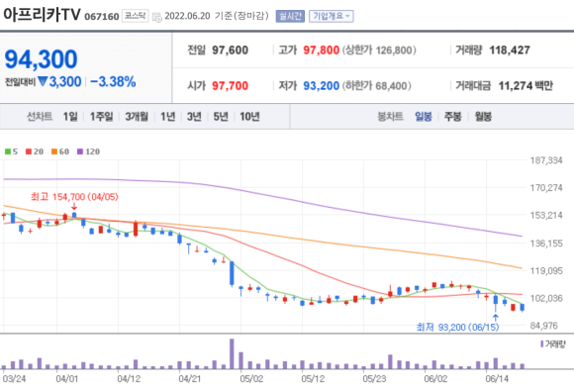Click the blue down-triangle change indicator
This screenshot has width=574, height=392.
pyautogui.click(x=43, y=81)
